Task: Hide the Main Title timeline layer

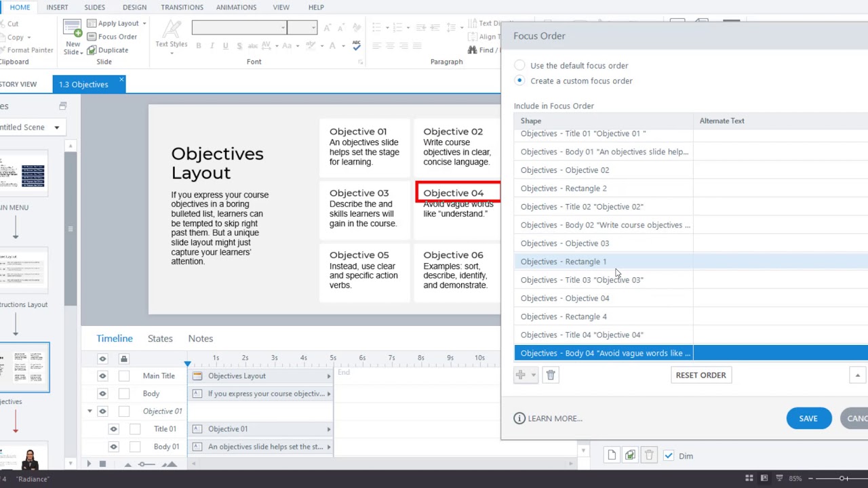Action: 102,375
